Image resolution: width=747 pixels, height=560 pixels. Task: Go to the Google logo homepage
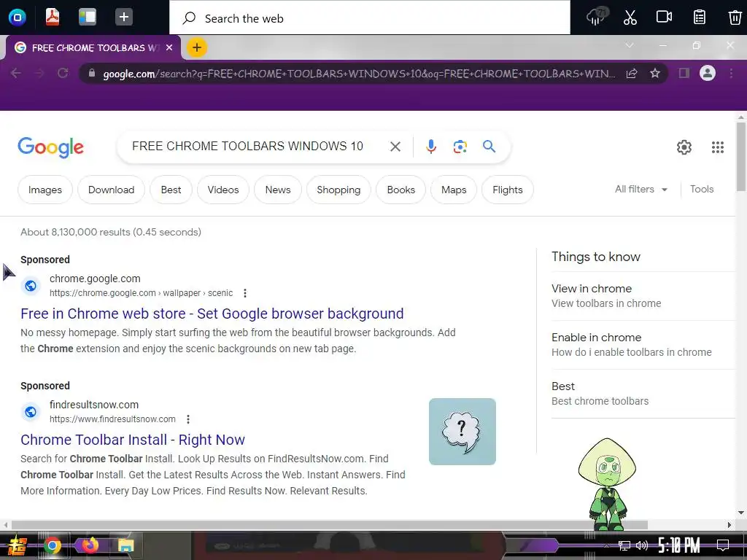pos(50,147)
